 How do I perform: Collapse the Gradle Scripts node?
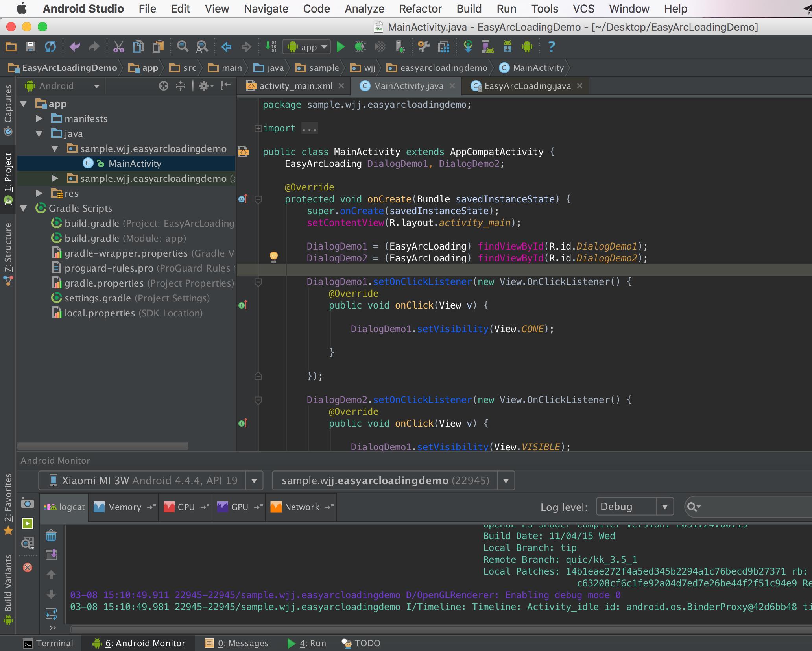coord(24,208)
